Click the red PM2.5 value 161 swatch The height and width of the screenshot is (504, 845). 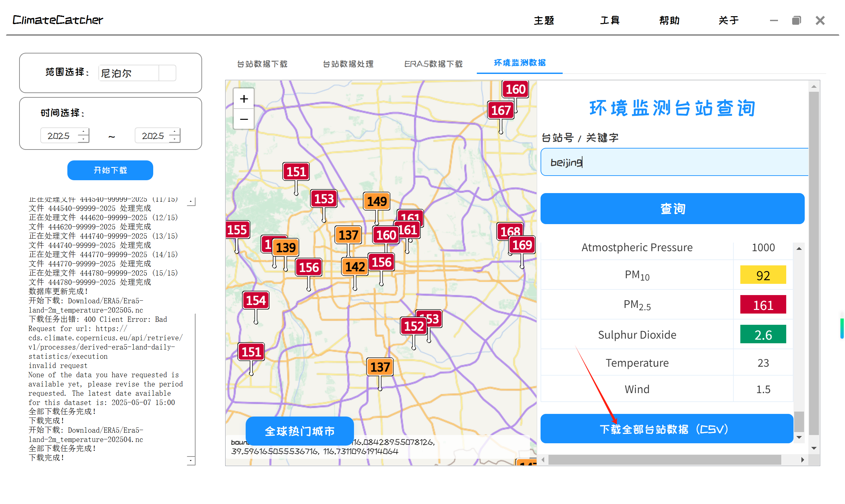[763, 305]
